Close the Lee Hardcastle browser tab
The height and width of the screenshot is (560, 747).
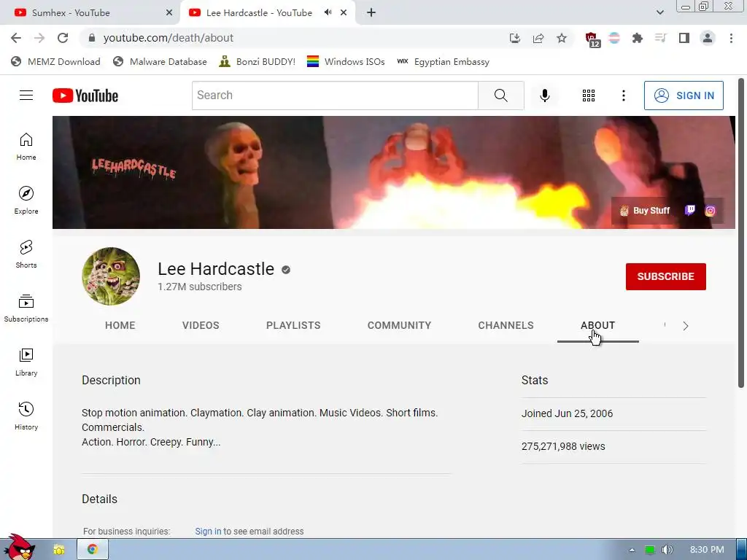click(344, 12)
